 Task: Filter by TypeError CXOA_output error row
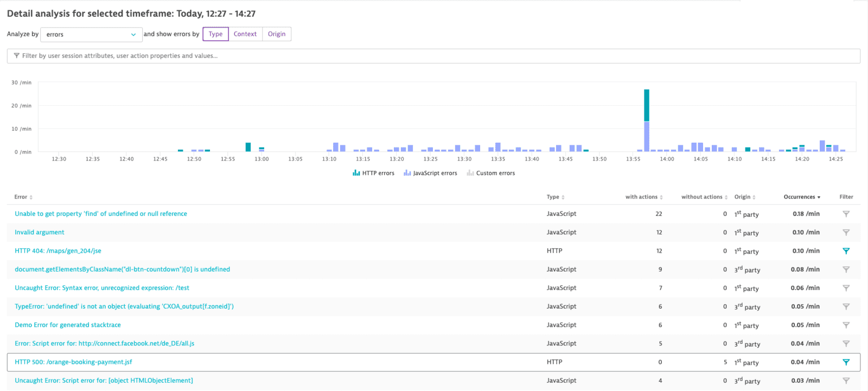tap(846, 306)
